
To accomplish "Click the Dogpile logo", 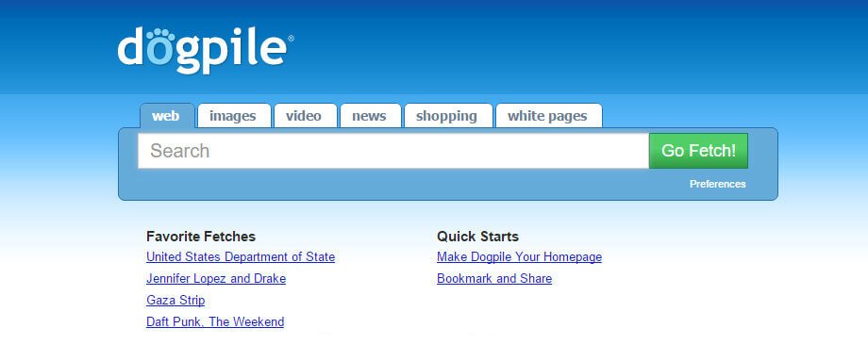I will pyautogui.click(x=205, y=50).
